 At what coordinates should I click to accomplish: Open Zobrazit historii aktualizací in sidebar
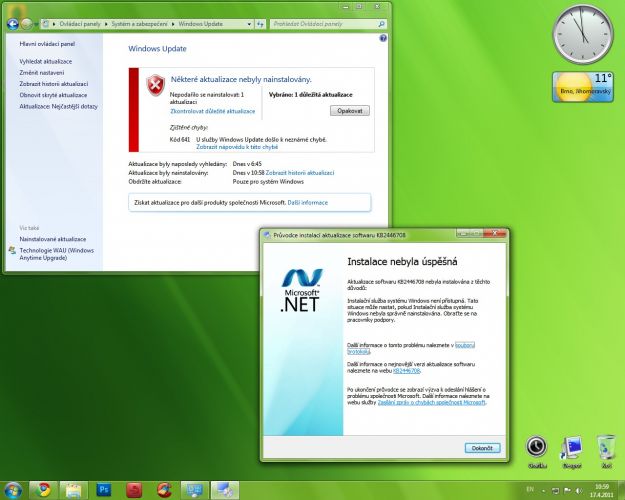pos(54,84)
